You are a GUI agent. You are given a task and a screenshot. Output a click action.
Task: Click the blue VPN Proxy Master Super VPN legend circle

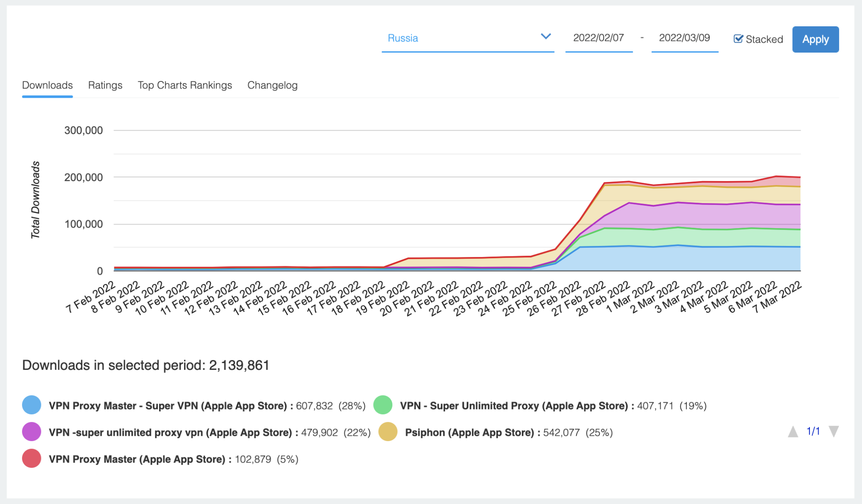pos(31,405)
